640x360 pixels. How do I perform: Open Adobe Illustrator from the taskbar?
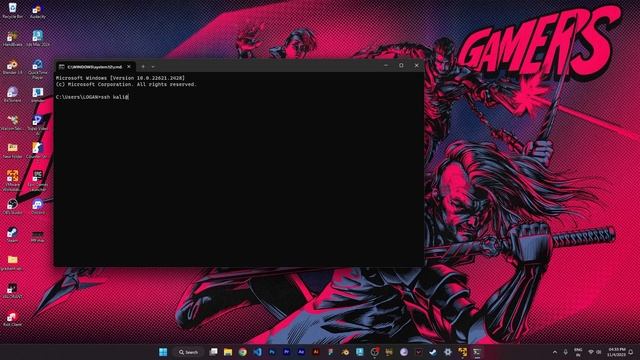coord(316,352)
